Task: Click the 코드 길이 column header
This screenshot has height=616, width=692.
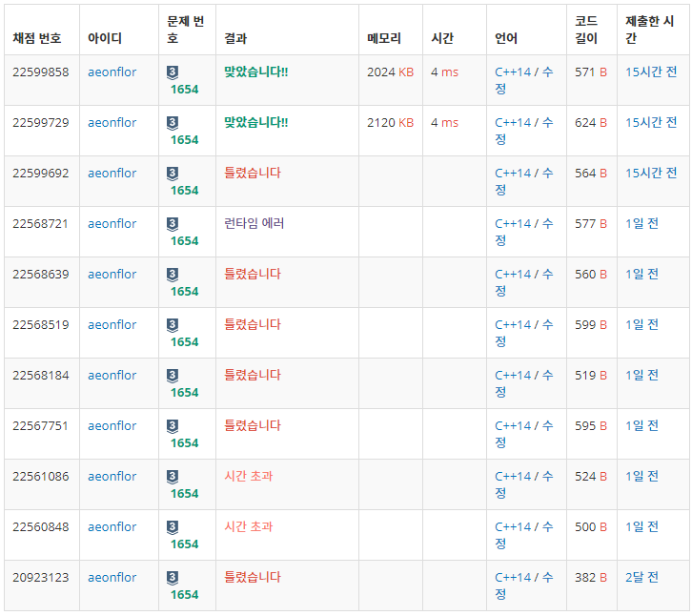Action: [x=586, y=30]
